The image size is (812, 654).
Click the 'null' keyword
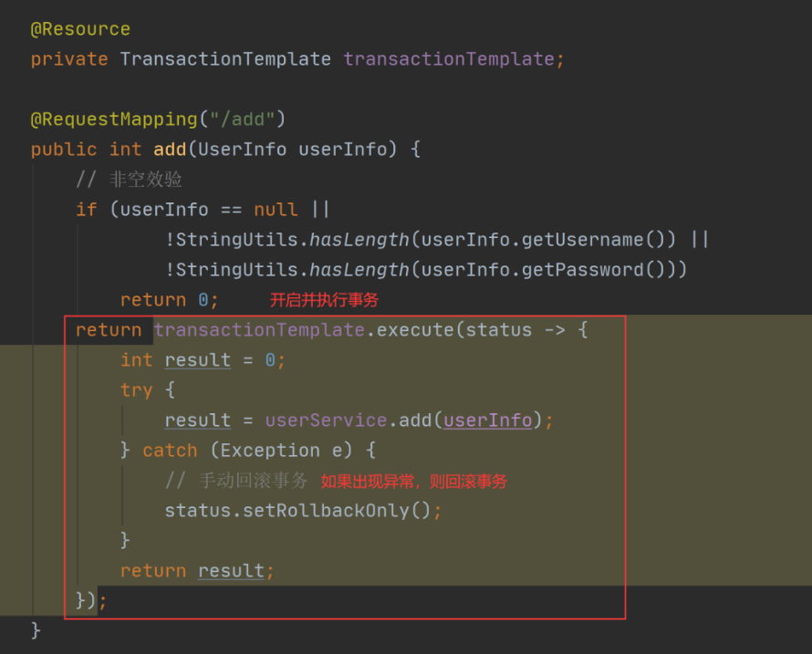[x=276, y=210]
